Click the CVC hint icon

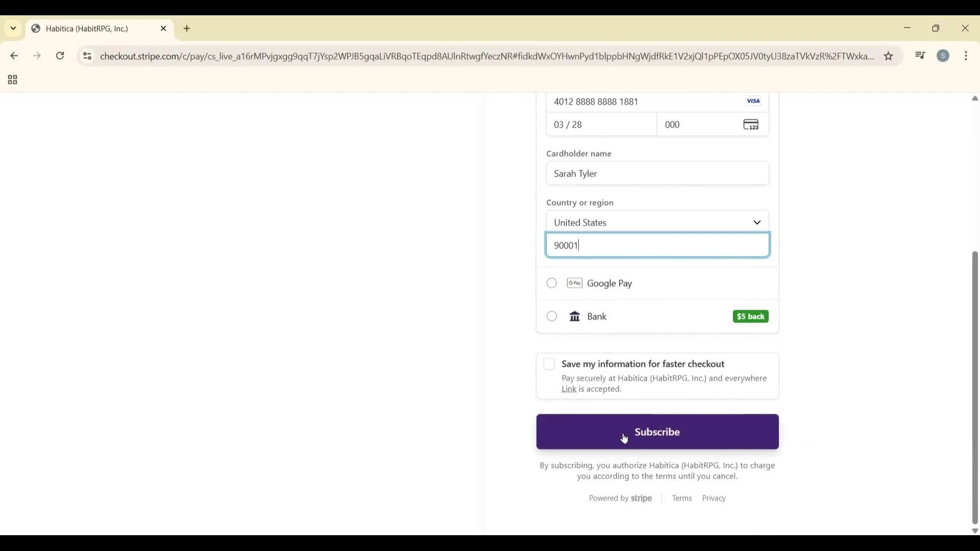[751, 124]
